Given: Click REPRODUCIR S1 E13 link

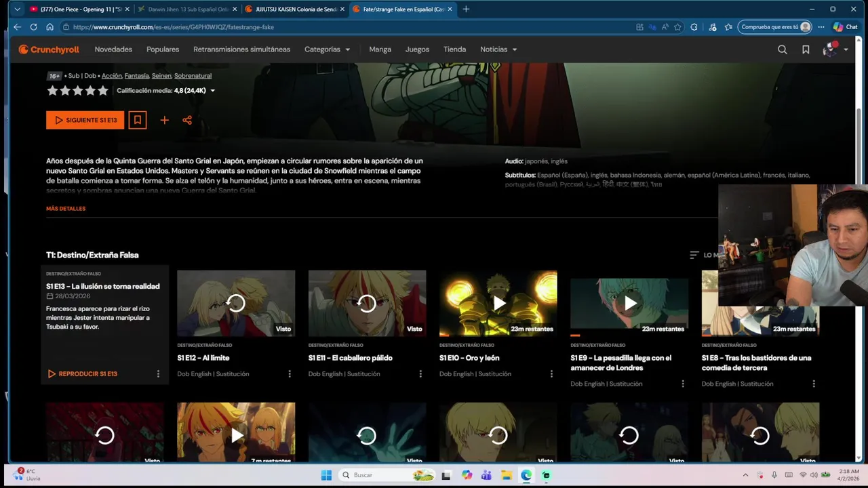Looking at the screenshot, I should 82,373.
